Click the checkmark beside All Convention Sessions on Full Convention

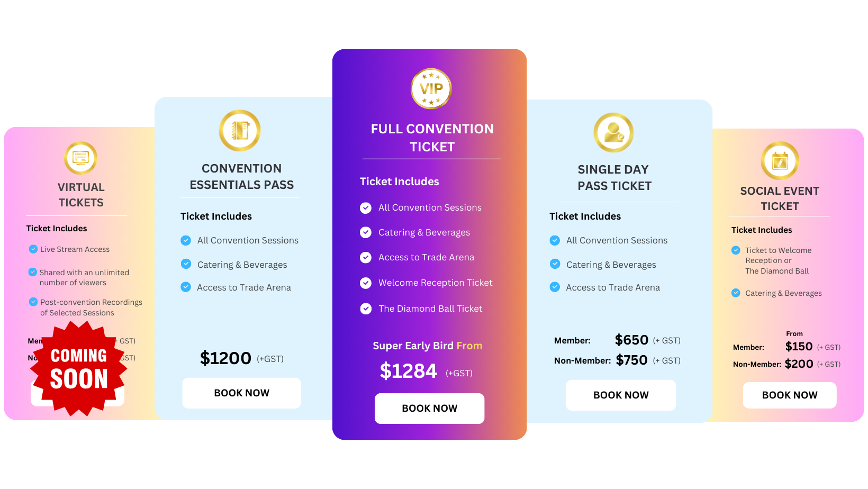[366, 207]
